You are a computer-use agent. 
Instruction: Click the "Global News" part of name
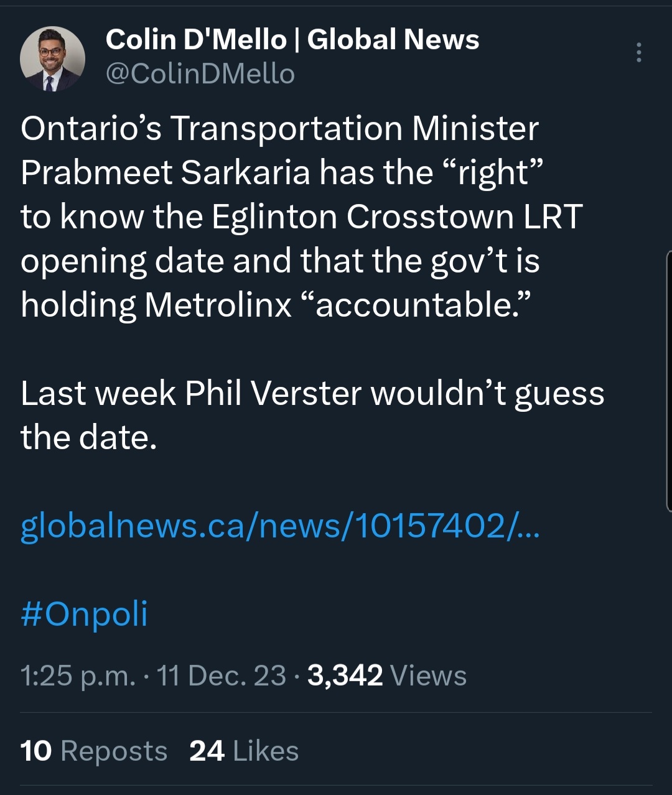tap(393, 40)
